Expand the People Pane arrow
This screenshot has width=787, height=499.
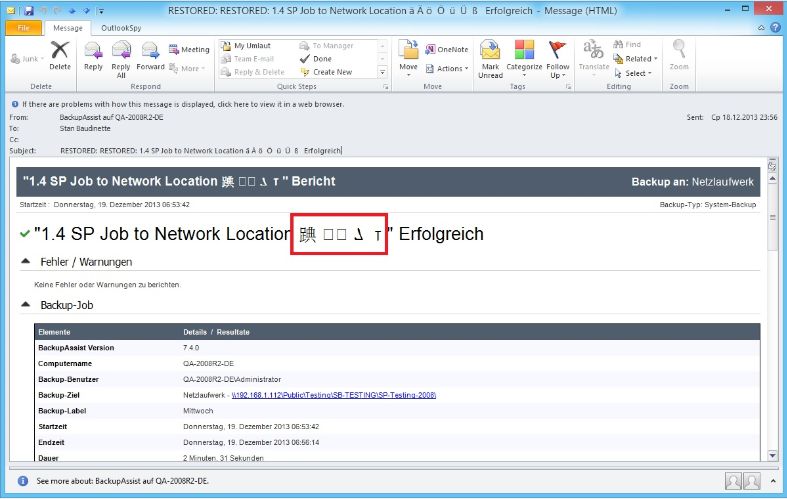click(773, 480)
